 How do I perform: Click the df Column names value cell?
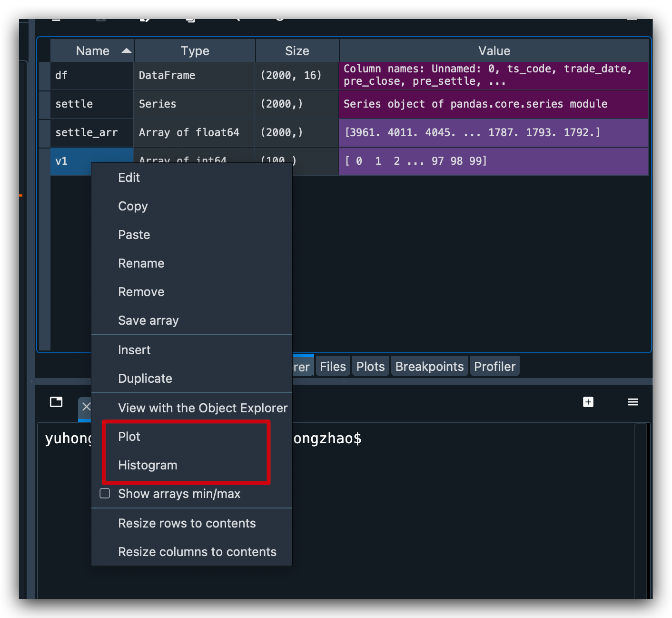tap(494, 75)
